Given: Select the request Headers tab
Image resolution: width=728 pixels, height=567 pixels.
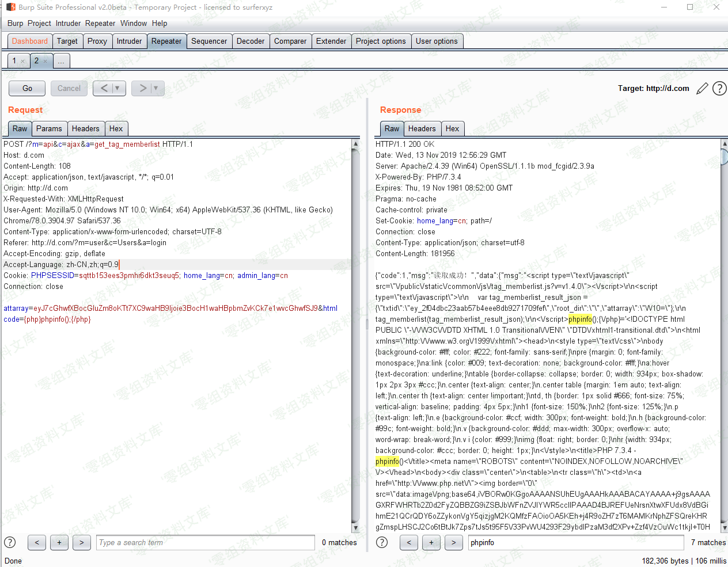Looking at the screenshot, I should click(86, 129).
